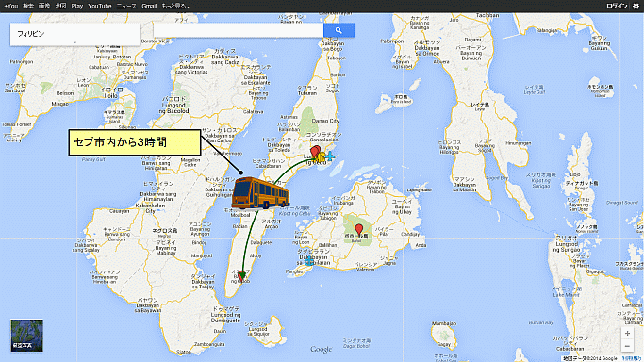The height and width of the screenshot is (362, 644).
Task: Open Gmail from the top bar
Action: pos(149,6)
